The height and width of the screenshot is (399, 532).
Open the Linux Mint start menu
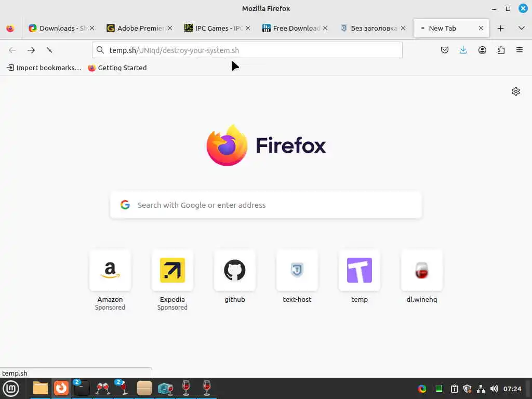point(11,389)
